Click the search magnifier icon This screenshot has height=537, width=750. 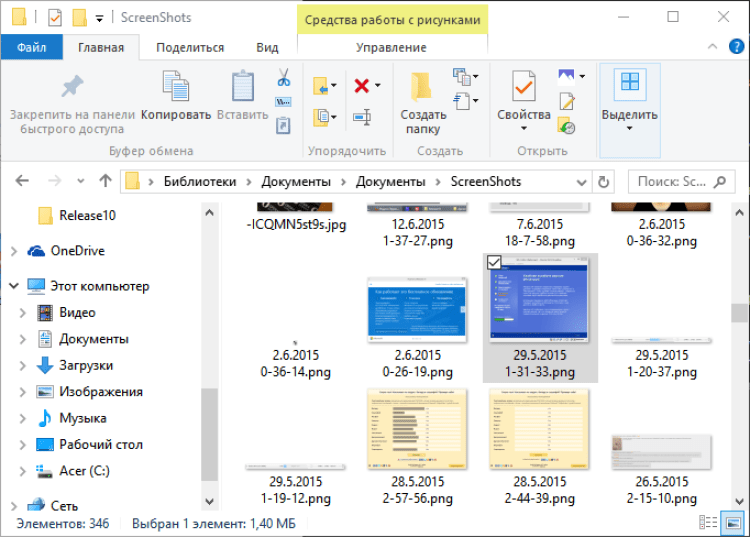click(x=720, y=182)
